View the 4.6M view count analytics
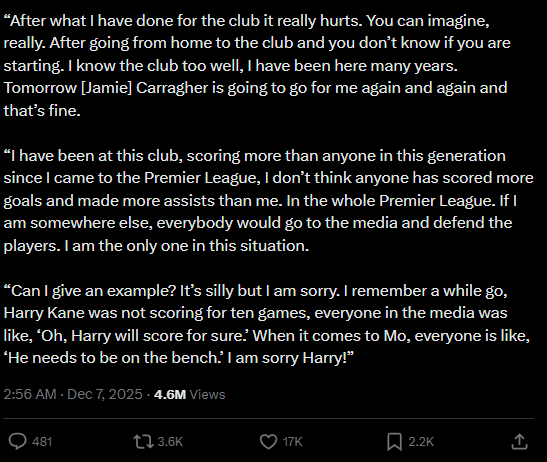Screen dimensions: 547x462 [x=170, y=394]
